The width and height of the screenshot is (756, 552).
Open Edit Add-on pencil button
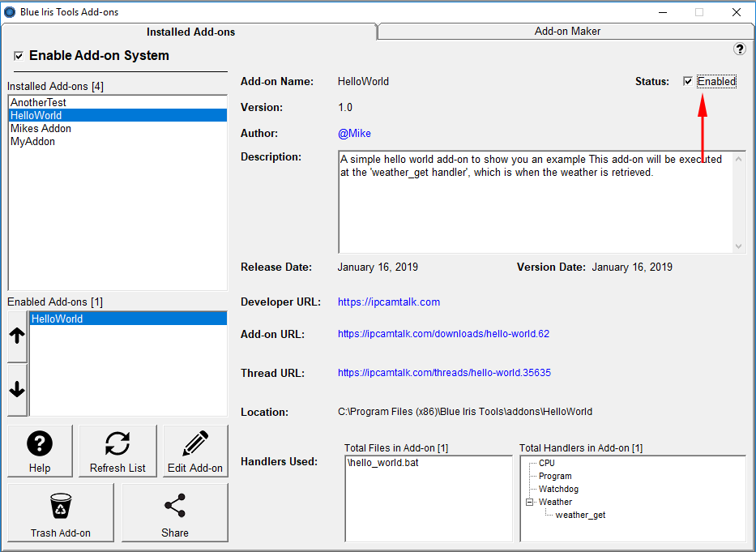click(195, 451)
